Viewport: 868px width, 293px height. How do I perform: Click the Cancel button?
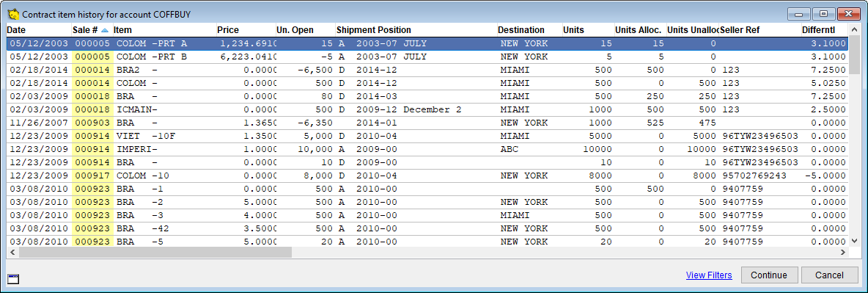pos(829,275)
